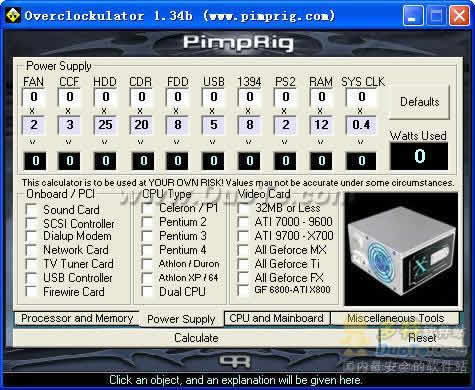The image size is (475, 390).
Task: Enable Athlon XP / 64 checkbox
Action: click(x=147, y=278)
